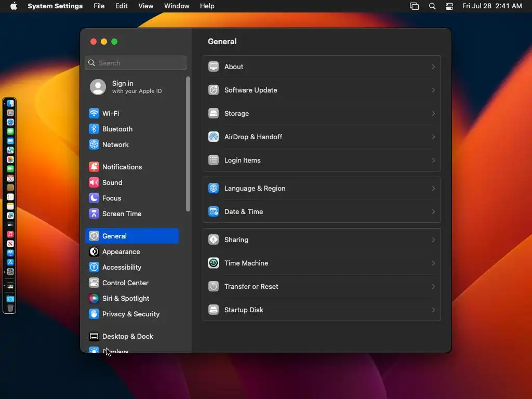Viewport: 532px width, 399px height.
Task: Open Storage via its chevron arrow
Action: tap(433, 114)
